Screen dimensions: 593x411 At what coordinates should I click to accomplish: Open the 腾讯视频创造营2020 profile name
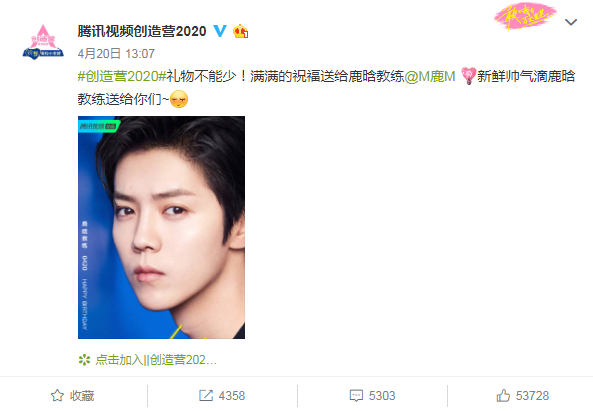point(142,31)
